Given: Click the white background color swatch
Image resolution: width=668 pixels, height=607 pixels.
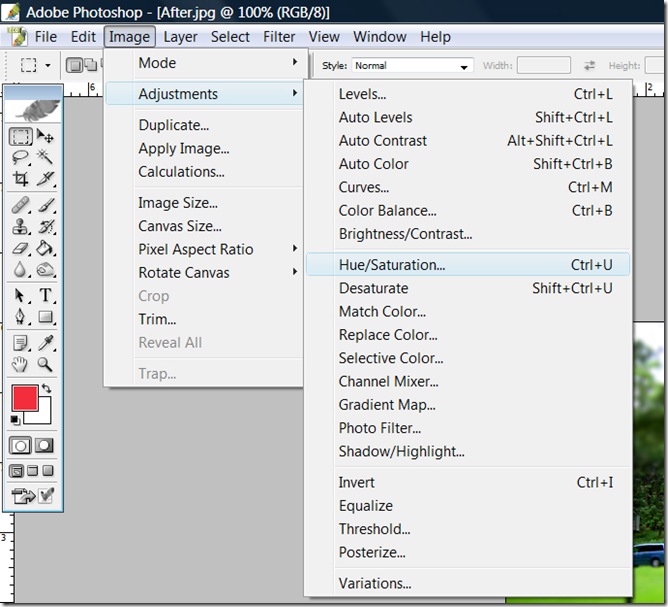Looking at the screenshot, I should [x=43, y=415].
